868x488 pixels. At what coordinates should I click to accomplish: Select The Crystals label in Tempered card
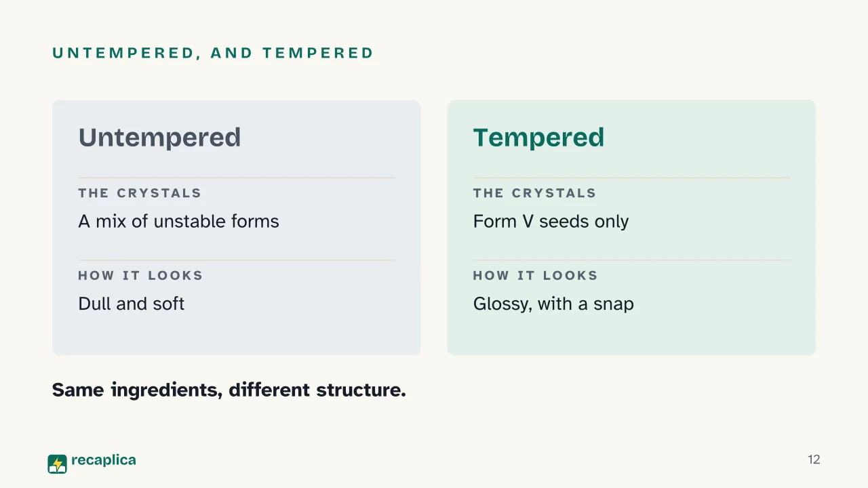tap(534, 193)
